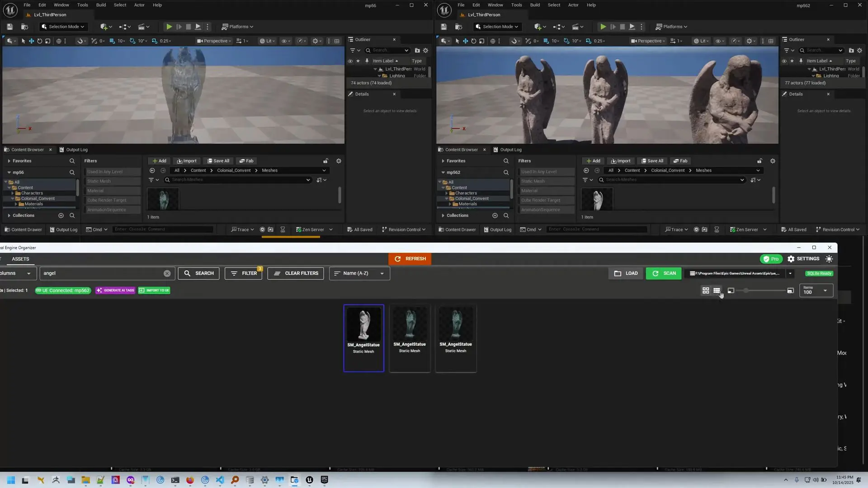Open the Name (A-Z) sort dropdown
Screen dimensions: 868x488
click(359, 273)
